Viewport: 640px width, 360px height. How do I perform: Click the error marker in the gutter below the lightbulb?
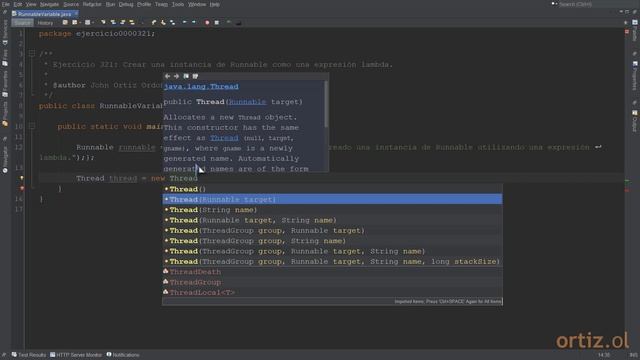[22, 188]
